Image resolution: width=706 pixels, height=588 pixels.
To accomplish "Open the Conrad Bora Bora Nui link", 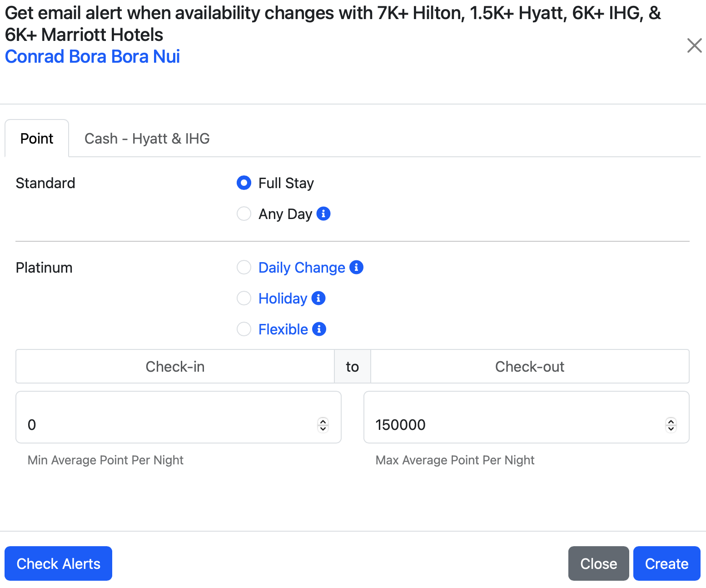I will pos(92,56).
